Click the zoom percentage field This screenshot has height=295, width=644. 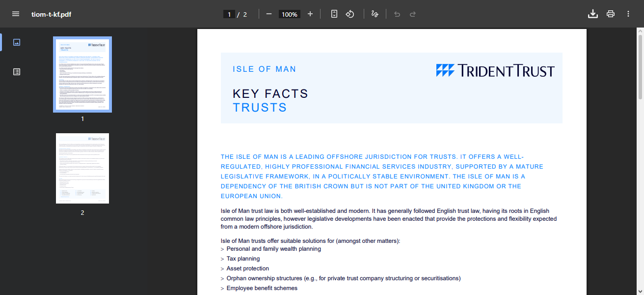point(289,14)
